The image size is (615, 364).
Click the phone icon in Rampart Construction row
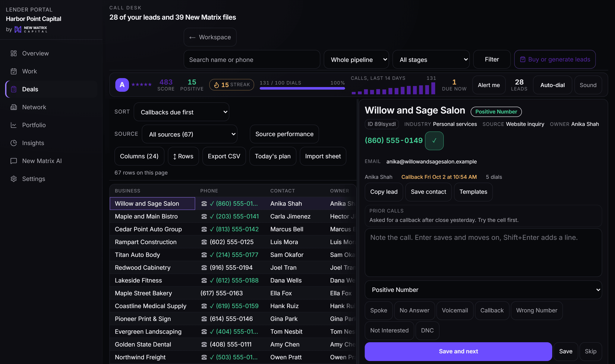204,242
